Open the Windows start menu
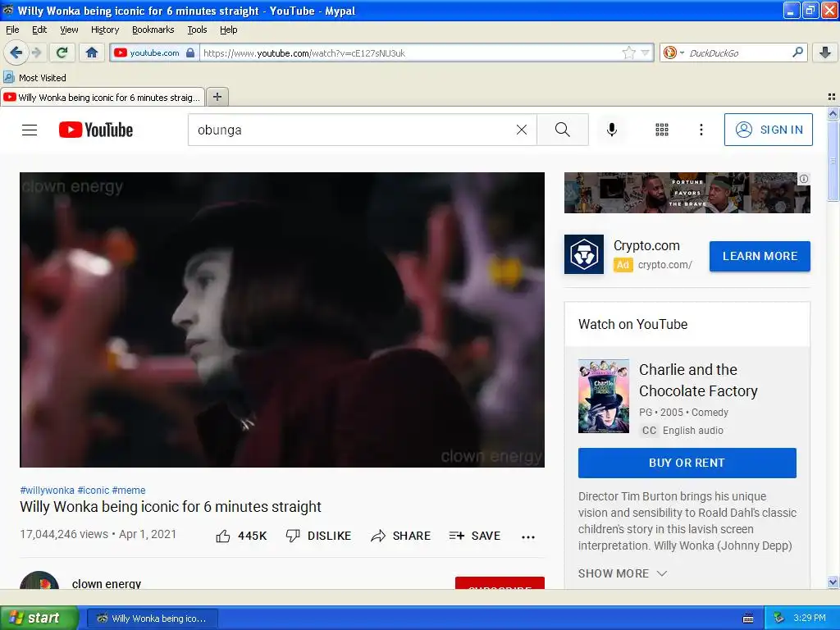Viewport: 840px width, 630px height. 39,619
